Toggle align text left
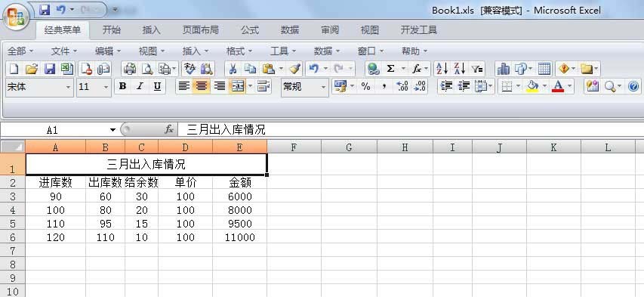Image resolution: width=644 pixels, height=297 pixels. pos(183,86)
